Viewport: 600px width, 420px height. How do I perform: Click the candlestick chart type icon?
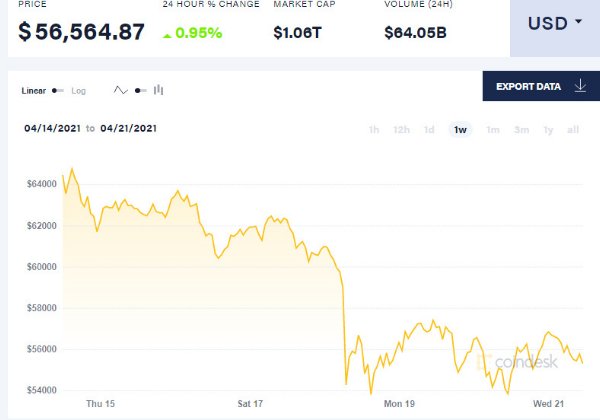click(x=158, y=90)
